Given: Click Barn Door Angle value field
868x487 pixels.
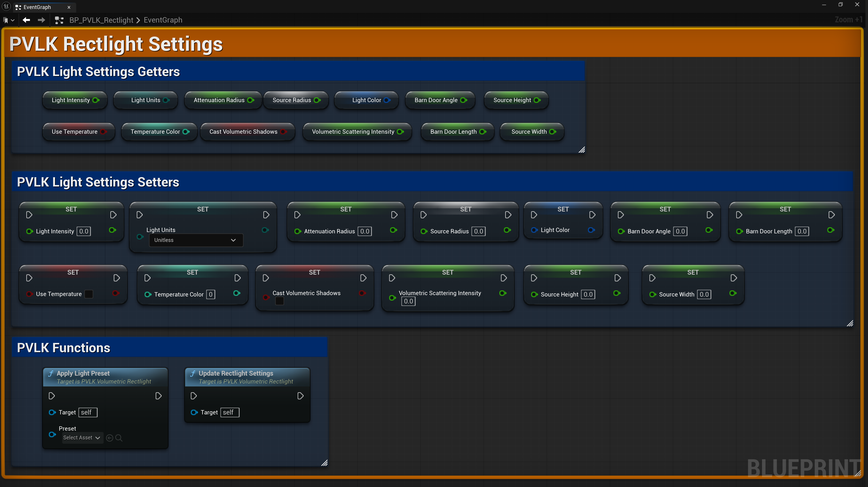Looking at the screenshot, I should click(680, 231).
